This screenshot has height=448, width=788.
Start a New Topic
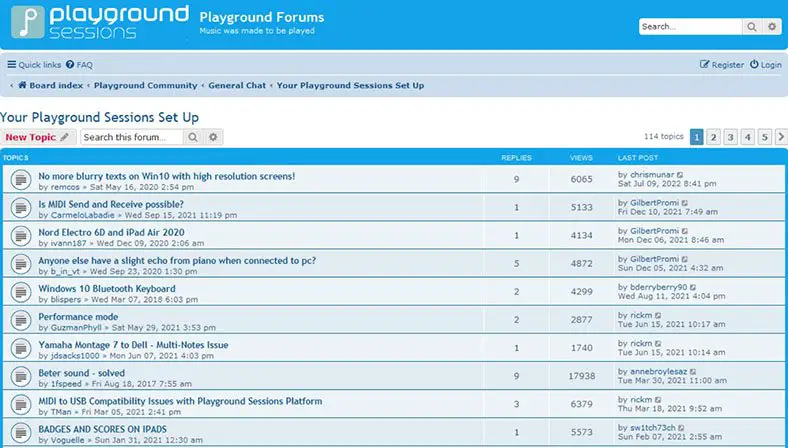pyautogui.click(x=38, y=137)
